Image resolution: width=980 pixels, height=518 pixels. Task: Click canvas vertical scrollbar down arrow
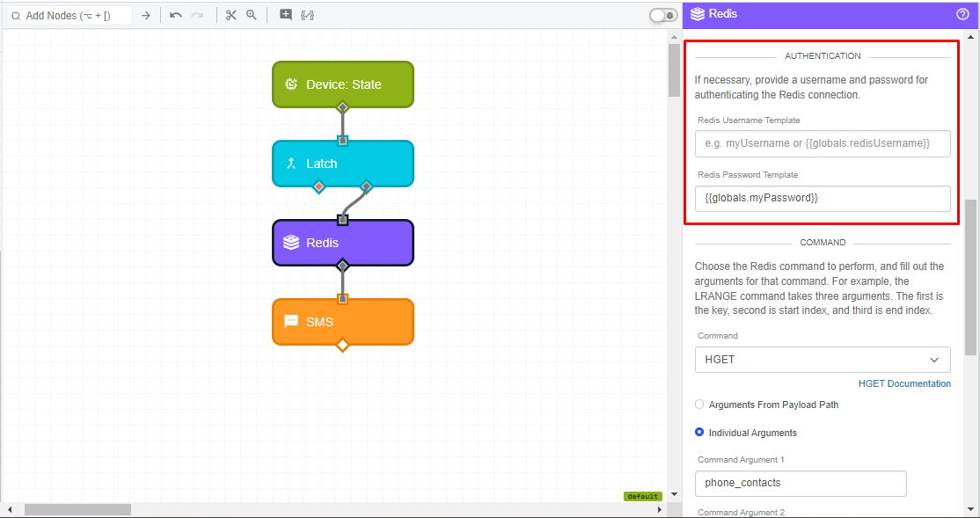pyautogui.click(x=674, y=494)
